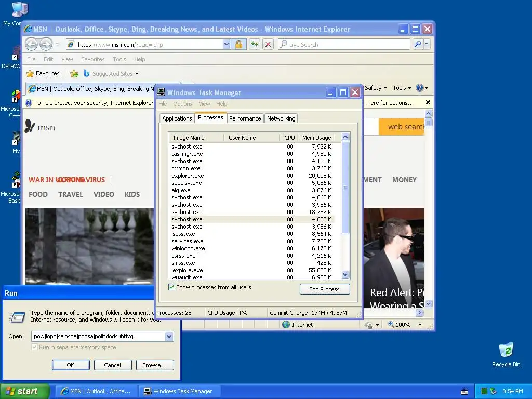Screen dimensions: 532x399
Task: Click the red X Stop loading icon
Action: [x=268, y=44]
